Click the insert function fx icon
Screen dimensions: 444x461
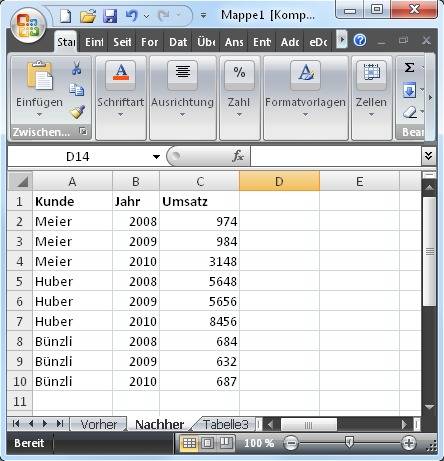238,156
